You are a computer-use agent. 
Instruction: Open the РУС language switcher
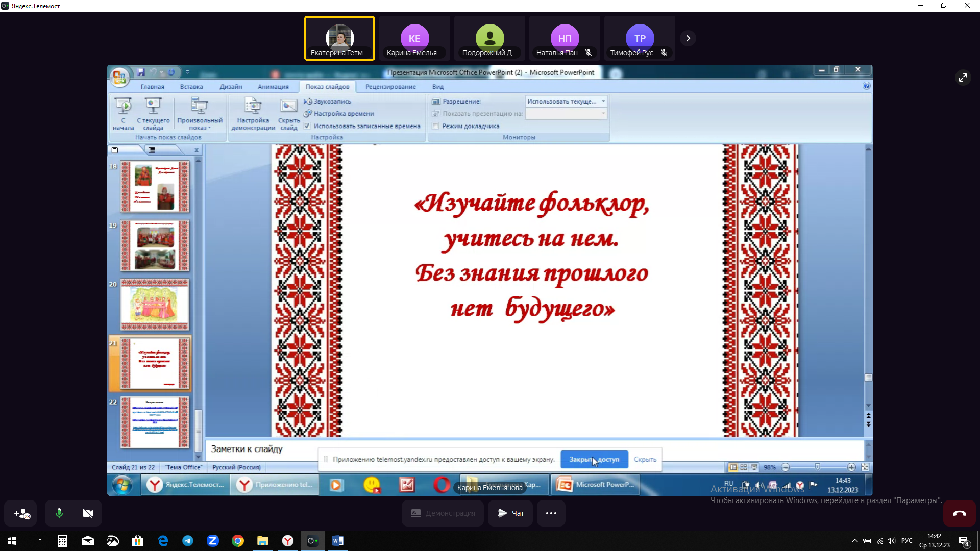907,541
